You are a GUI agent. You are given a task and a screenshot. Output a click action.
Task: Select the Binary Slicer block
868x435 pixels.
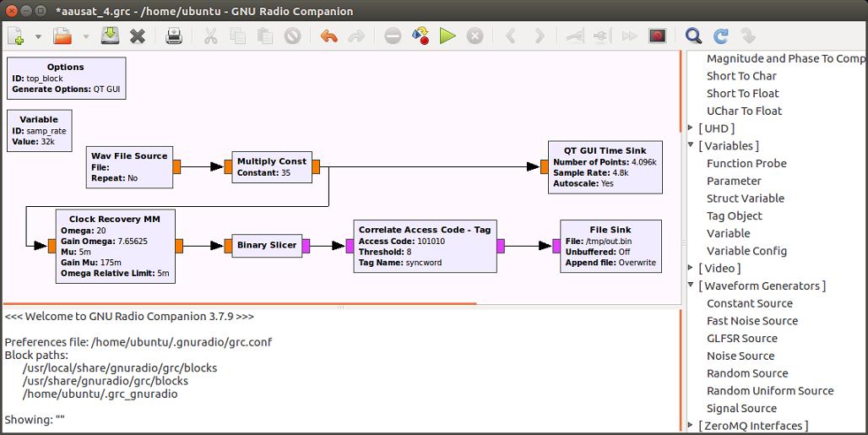[267, 246]
